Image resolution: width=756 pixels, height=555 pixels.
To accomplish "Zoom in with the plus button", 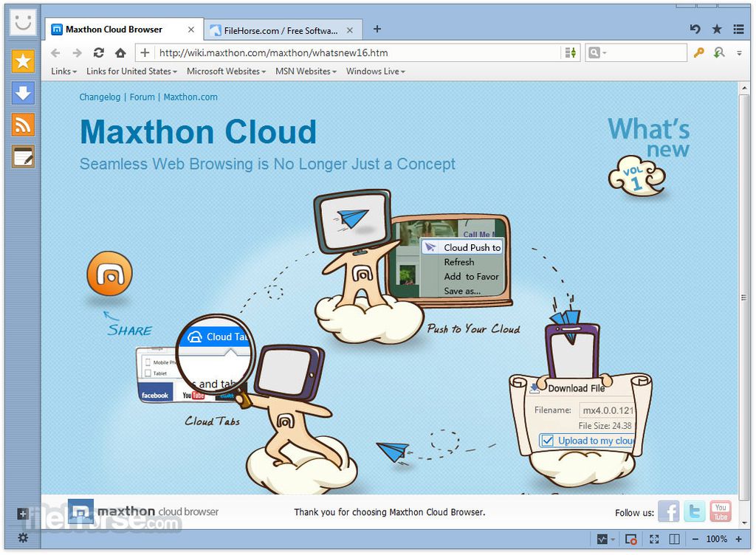I will click(x=738, y=539).
